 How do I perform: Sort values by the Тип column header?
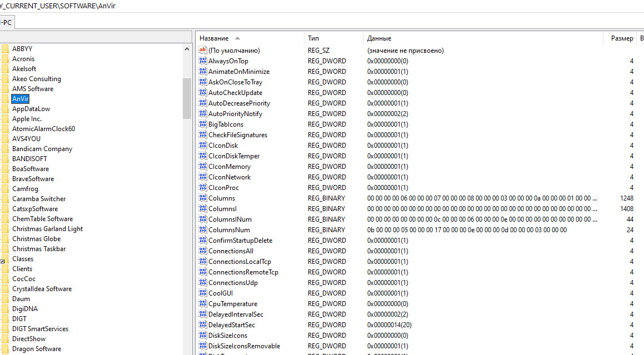point(313,38)
